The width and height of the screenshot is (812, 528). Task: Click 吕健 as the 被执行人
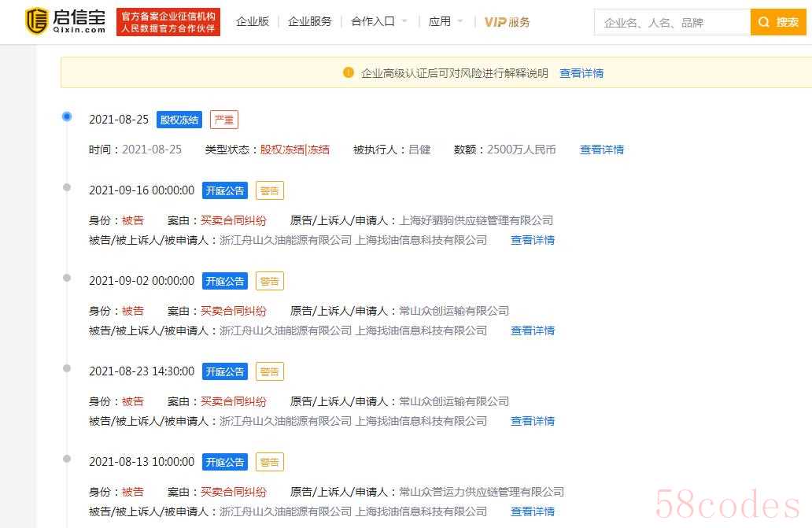coord(419,150)
